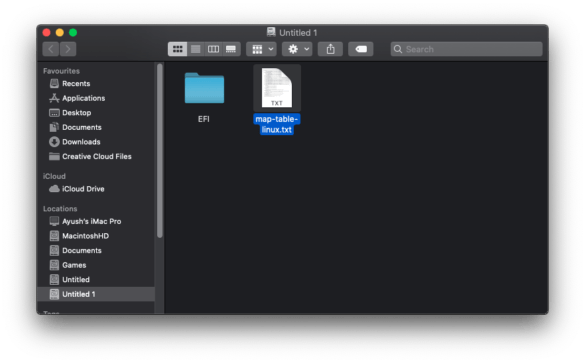Select the EFI folder
Image resolution: width=585 pixels, height=363 pixels.
204,96
